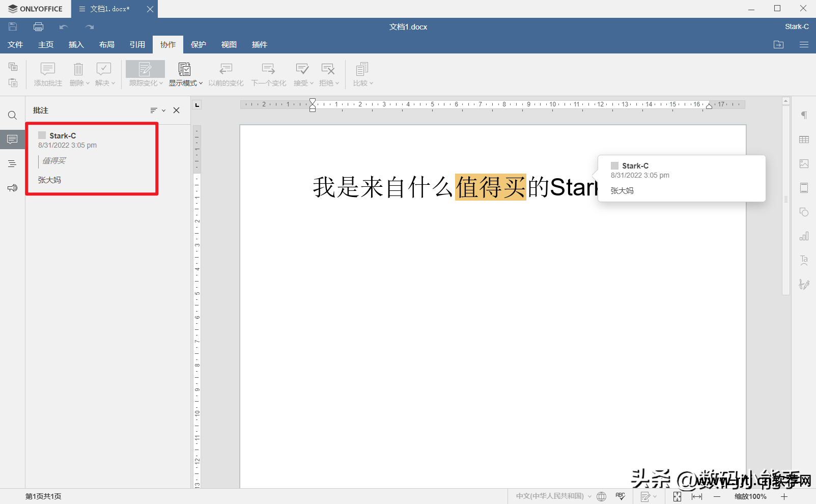
Task: Click the save icon in title bar
Action: tap(13, 26)
